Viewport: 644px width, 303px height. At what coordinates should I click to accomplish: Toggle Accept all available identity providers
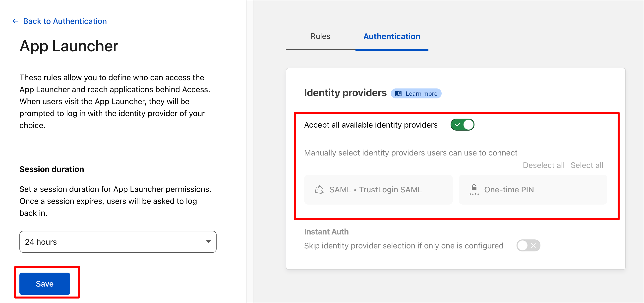click(462, 125)
